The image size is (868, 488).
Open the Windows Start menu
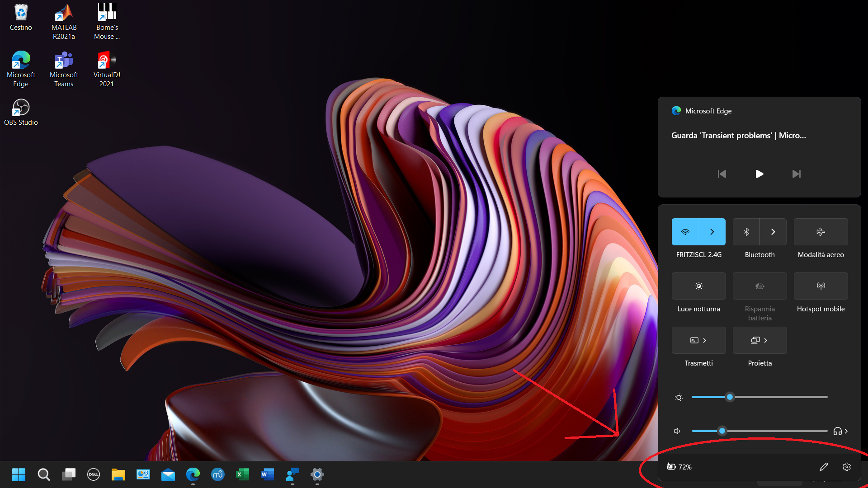[19, 474]
